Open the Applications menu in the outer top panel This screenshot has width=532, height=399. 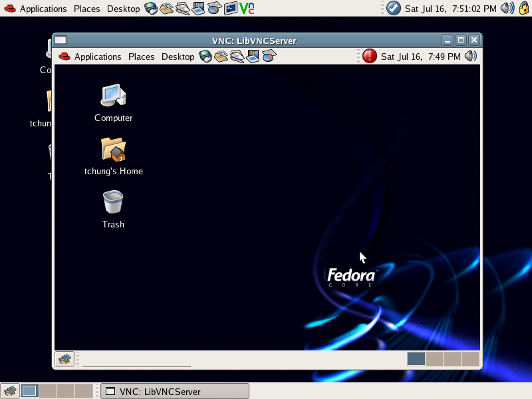43,9
